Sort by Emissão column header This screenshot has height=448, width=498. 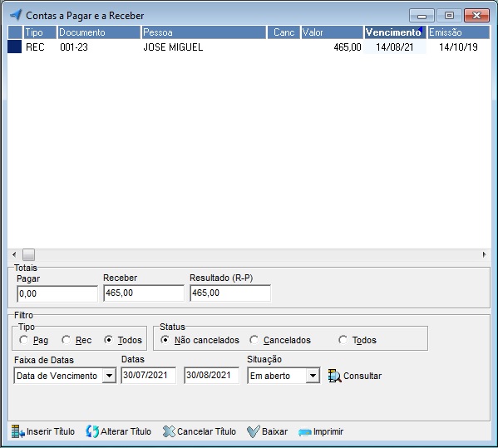point(458,32)
